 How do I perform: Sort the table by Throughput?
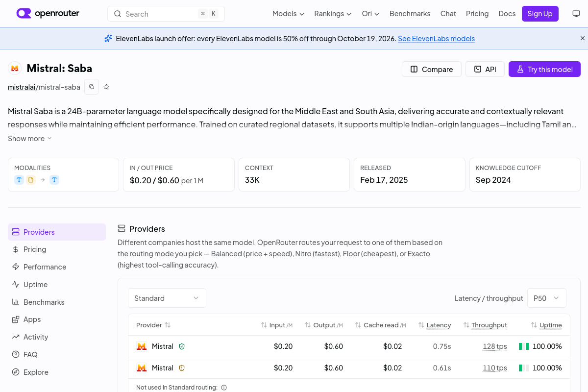[x=485, y=325]
